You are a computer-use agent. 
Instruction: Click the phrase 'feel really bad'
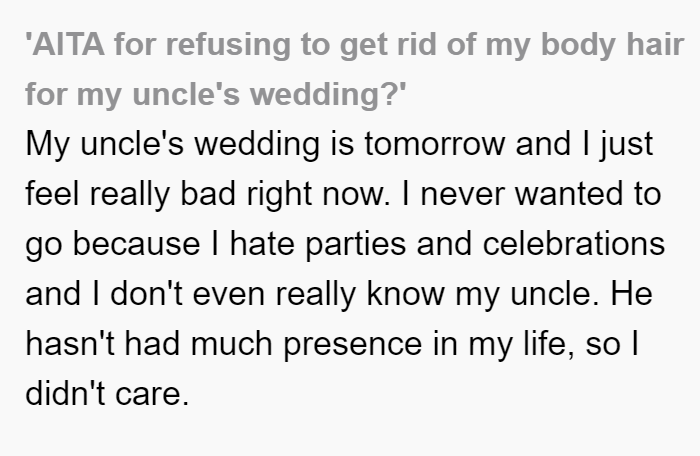pos(130,194)
